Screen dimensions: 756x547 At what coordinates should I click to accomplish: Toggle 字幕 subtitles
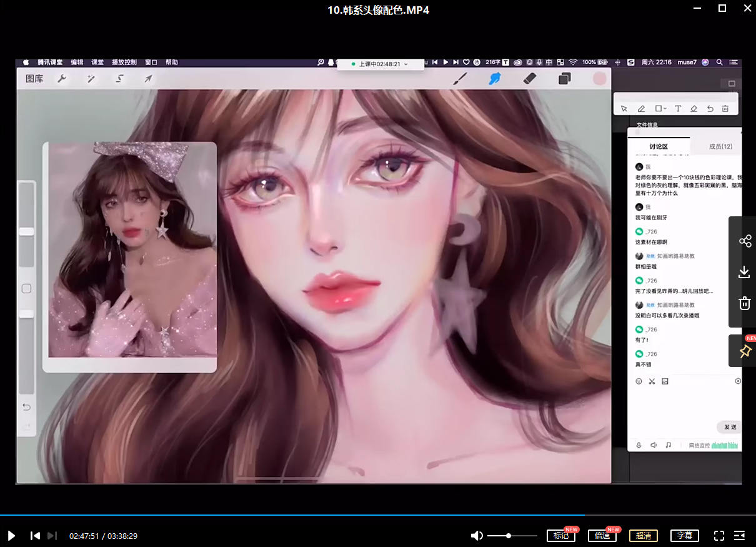(x=684, y=536)
